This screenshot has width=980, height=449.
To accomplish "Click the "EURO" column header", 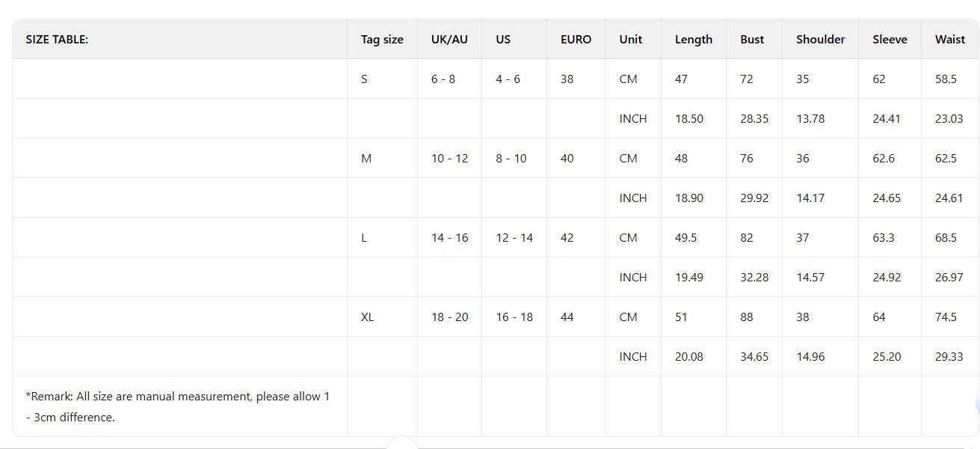I will click(x=576, y=40).
